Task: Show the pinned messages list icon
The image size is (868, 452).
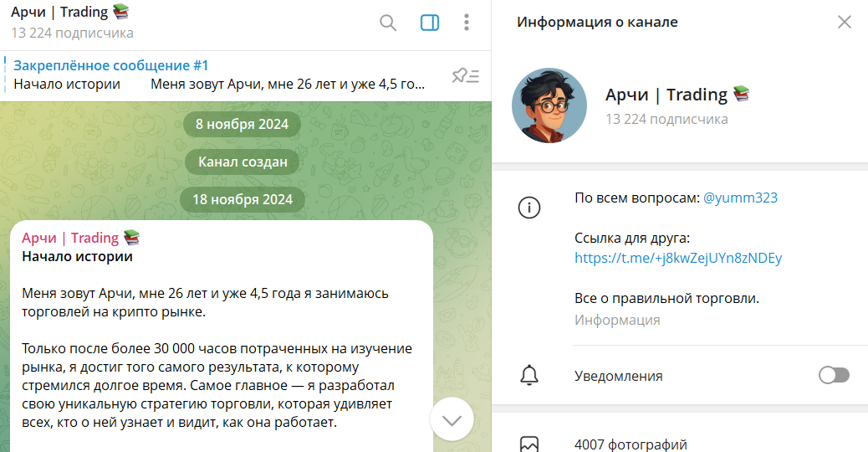Action: [x=465, y=76]
